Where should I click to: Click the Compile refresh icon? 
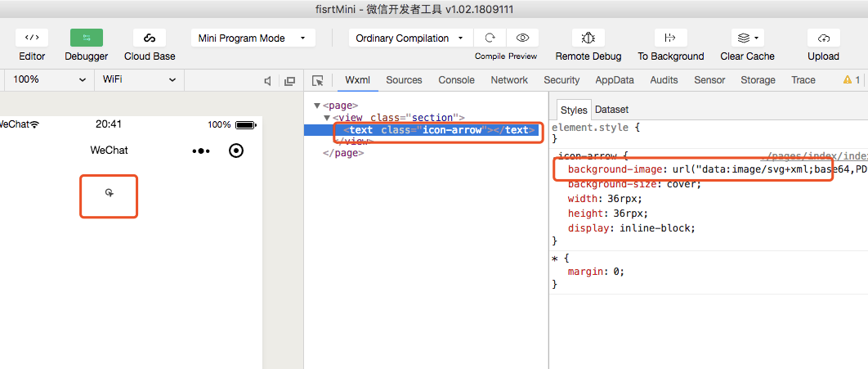pos(490,38)
